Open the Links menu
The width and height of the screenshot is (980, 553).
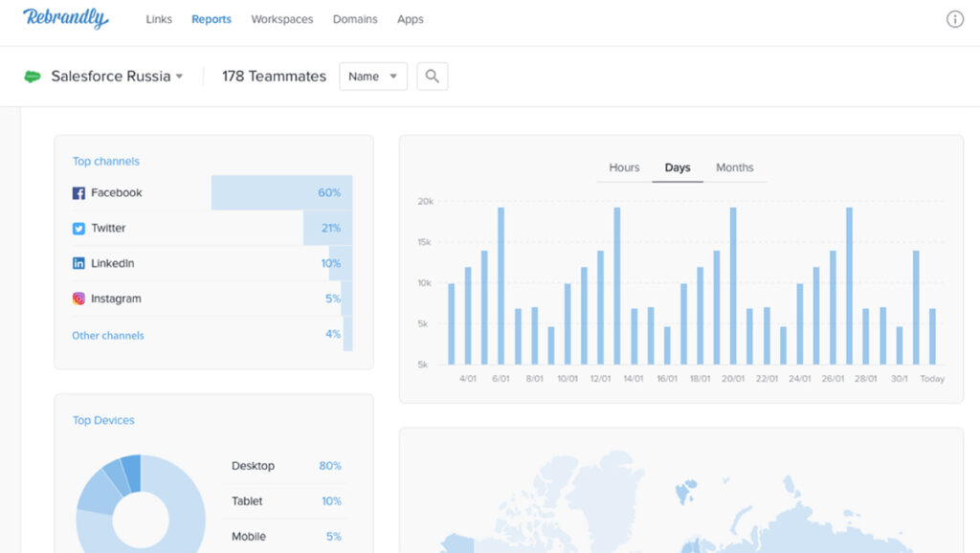159,19
